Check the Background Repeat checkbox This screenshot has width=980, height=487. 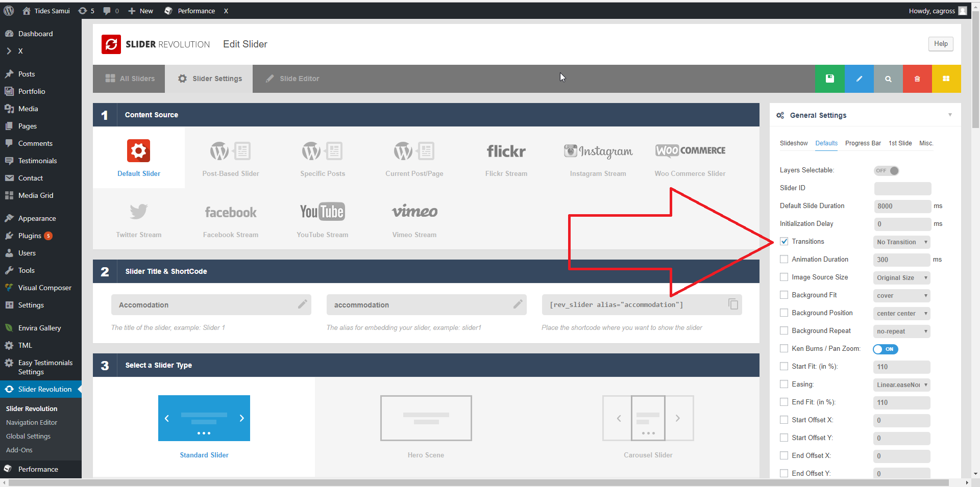(x=784, y=330)
